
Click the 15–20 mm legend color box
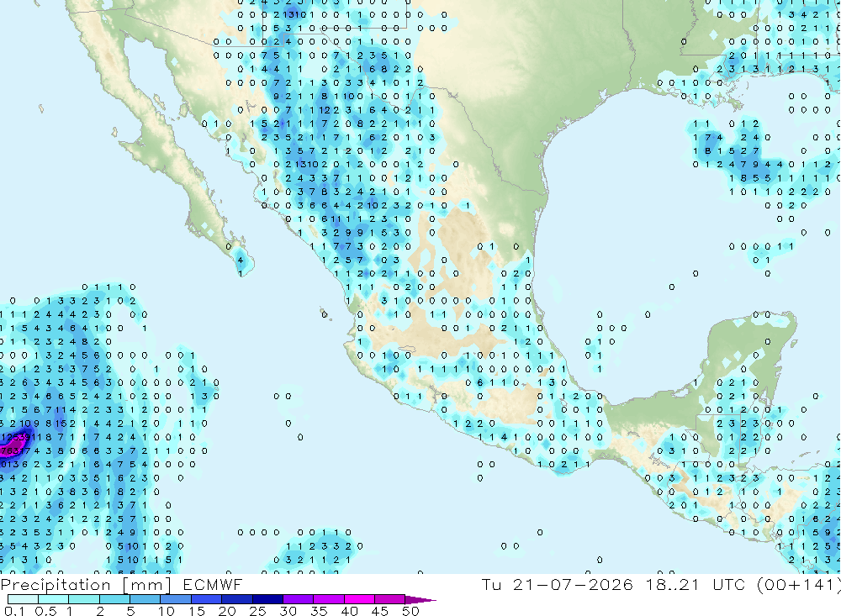click(x=207, y=599)
